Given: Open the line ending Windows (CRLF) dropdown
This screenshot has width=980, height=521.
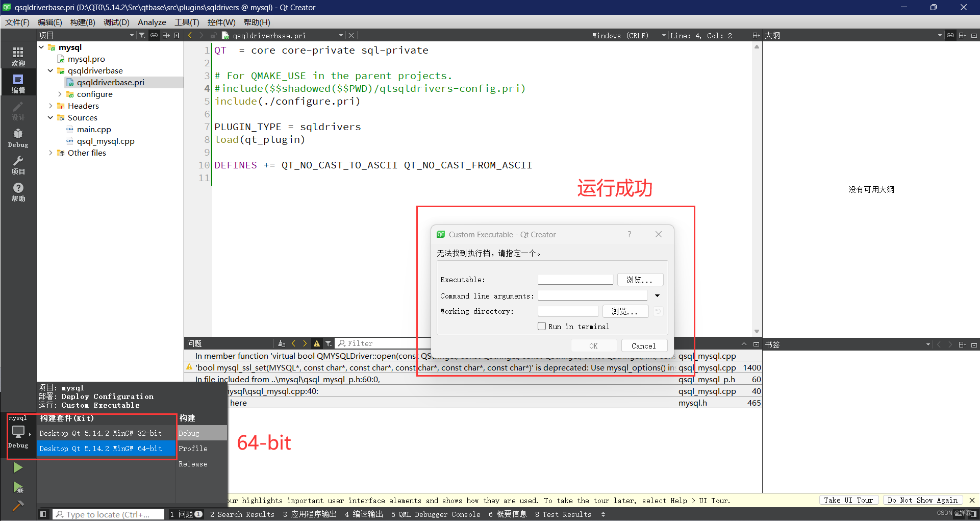Looking at the screenshot, I should (630, 35).
